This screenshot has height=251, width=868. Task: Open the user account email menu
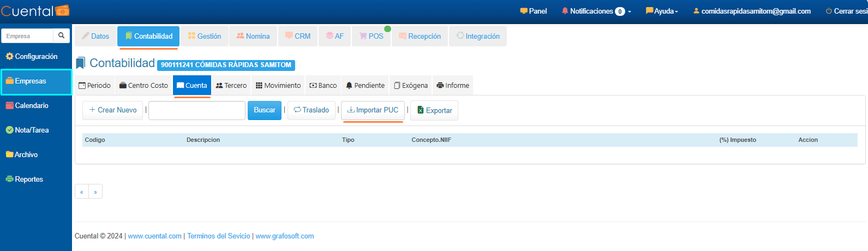pyautogui.click(x=752, y=11)
